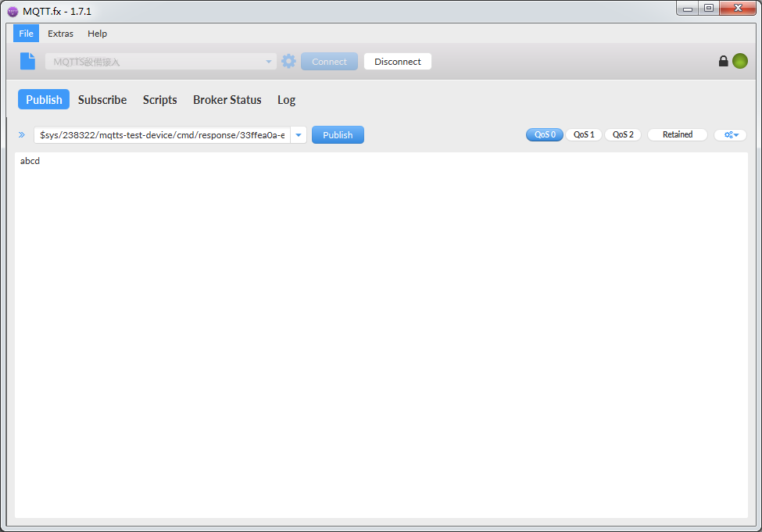Close the MQTT.fx window

(x=738, y=9)
